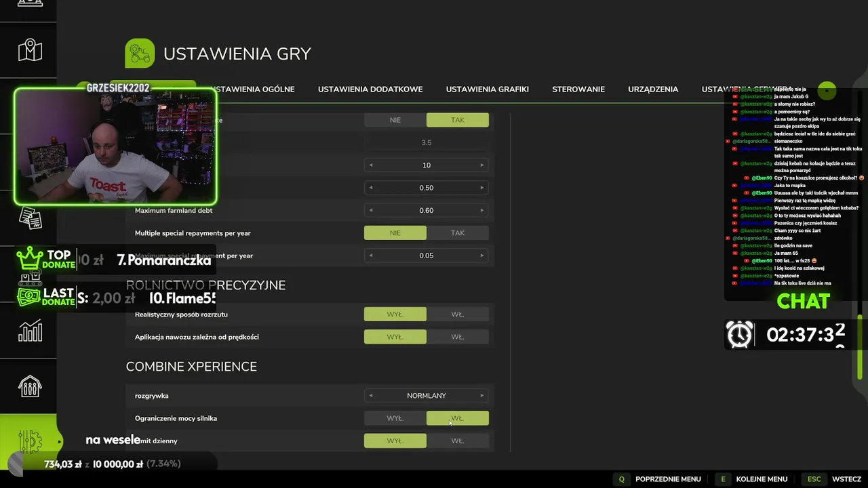Increase the 0.05 repayment value with right arrow
Screen dimensions: 868x488
coord(482,256)
